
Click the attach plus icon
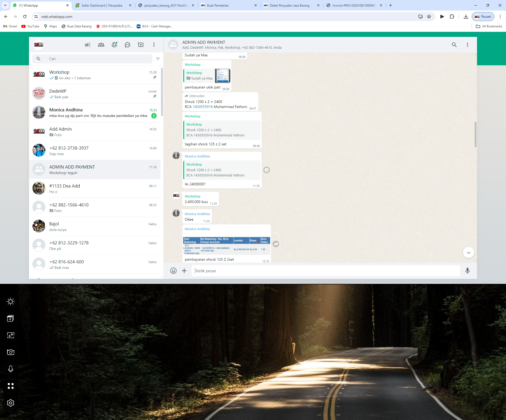184,271
